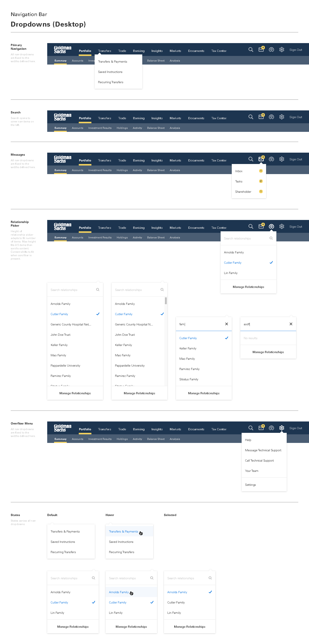Click gear icon in Search section bar

point(282,117)
